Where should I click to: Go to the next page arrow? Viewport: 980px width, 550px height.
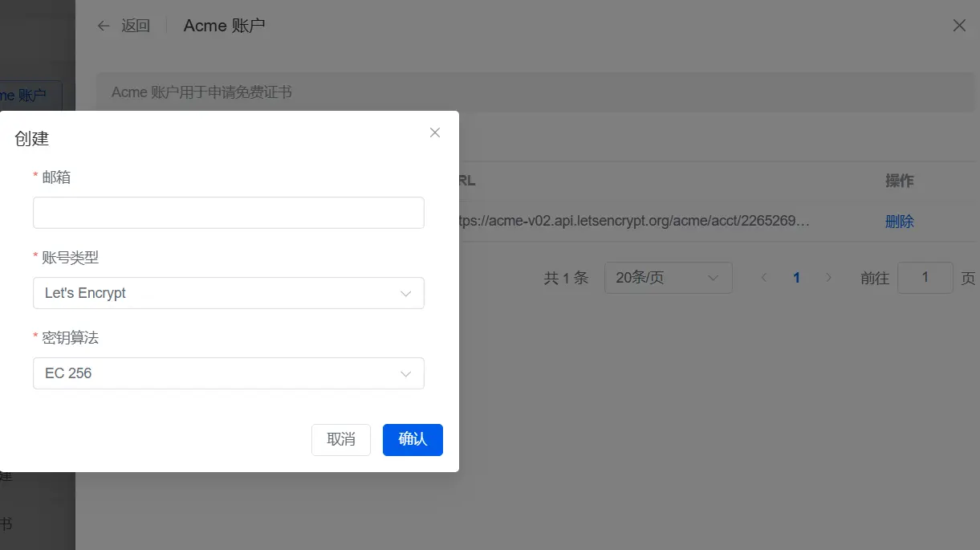[829, 278]
